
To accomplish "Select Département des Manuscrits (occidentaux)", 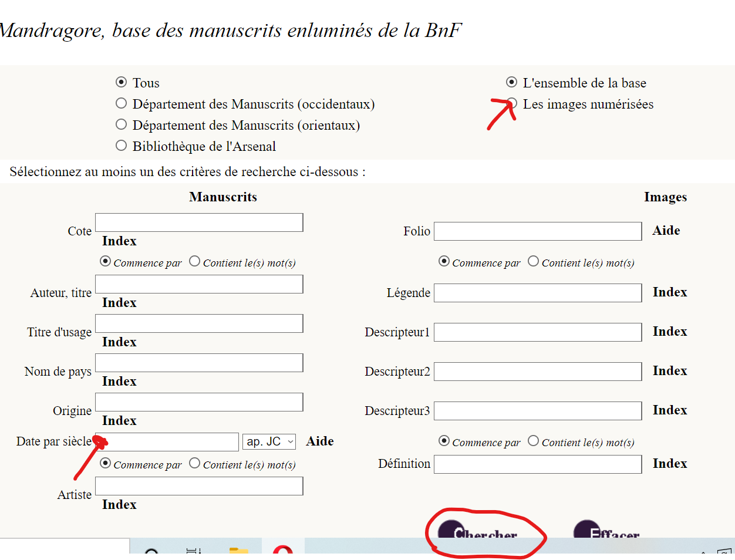I will 122,103.
